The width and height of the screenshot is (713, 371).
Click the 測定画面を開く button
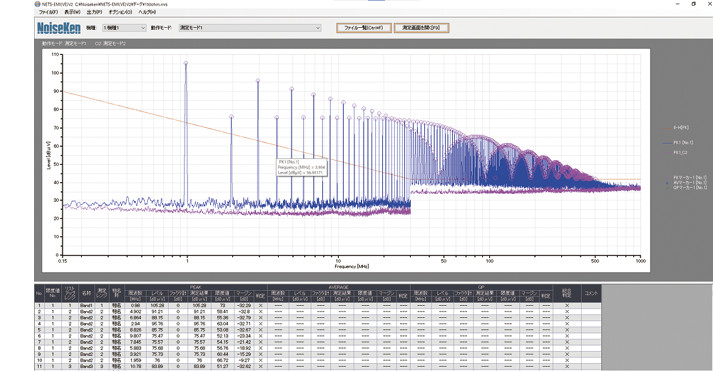click(421, 28)
